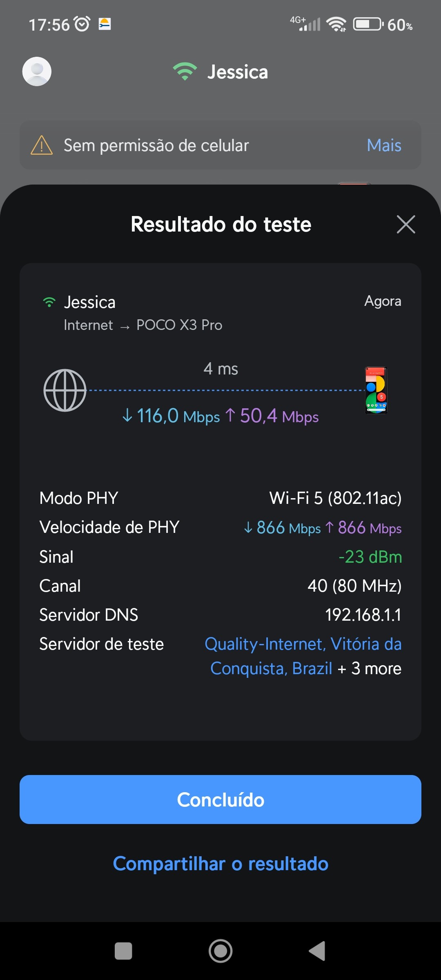This screenshot has height=980, width=441.
Task: Close the Resultado do teste dialog
Action: [405, 225]
